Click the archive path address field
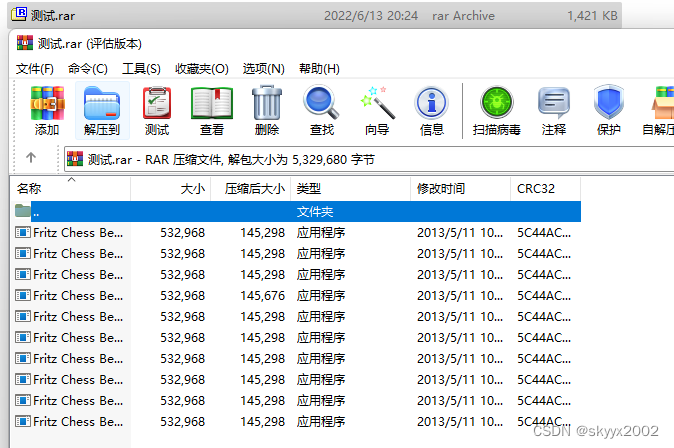 pyautogui.click(x=370, y=160)
